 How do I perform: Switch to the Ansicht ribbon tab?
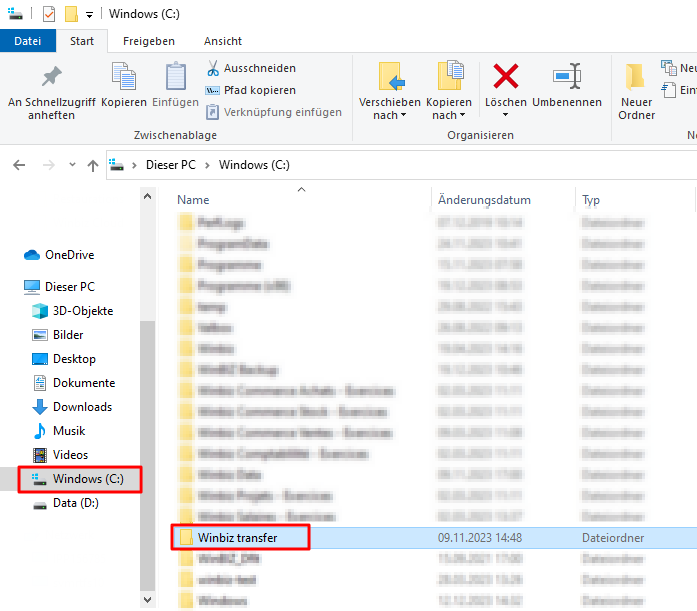tap(222, 41)
